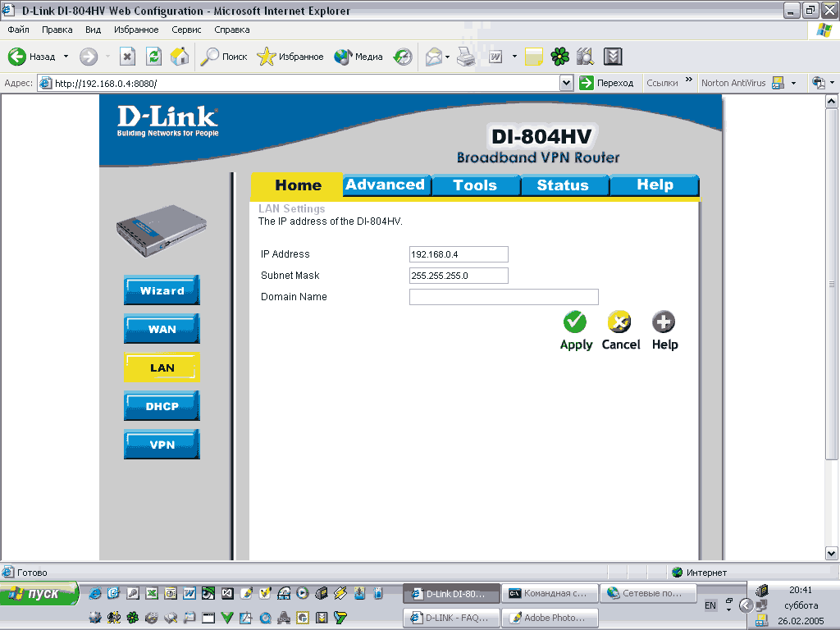
Task: Click the Subnet Mask input field
Action: point(459,276)
